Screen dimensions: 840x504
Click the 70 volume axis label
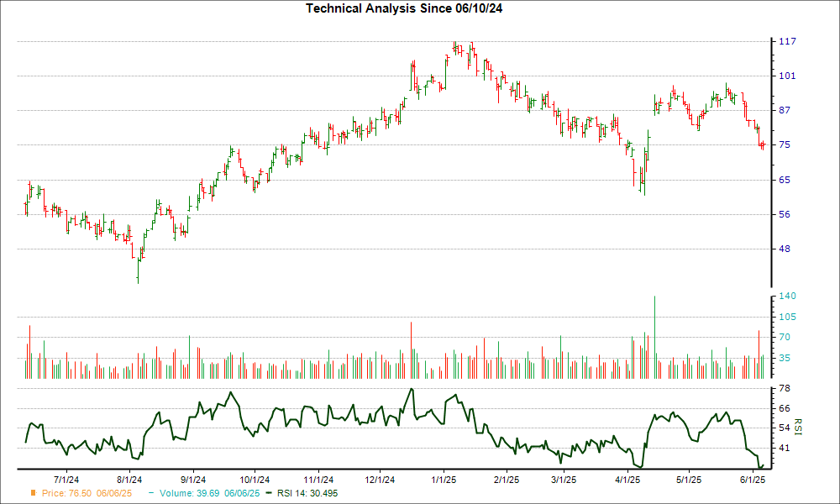pyautogui.click(x=785, y=337)
